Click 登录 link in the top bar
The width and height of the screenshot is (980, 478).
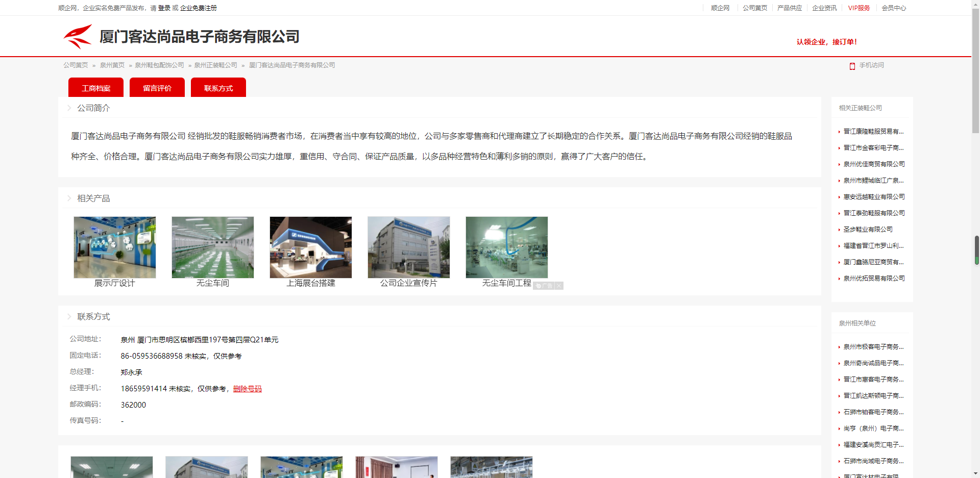point(164,8)
